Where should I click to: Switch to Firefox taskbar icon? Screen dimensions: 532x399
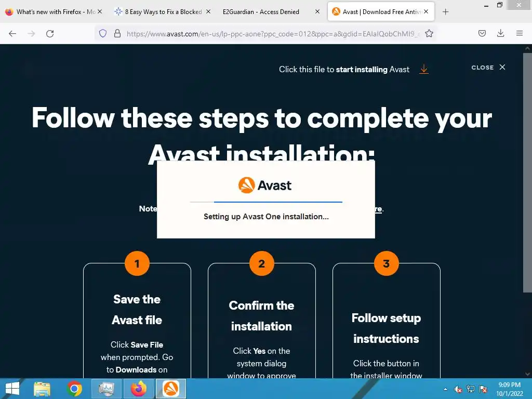139,389
